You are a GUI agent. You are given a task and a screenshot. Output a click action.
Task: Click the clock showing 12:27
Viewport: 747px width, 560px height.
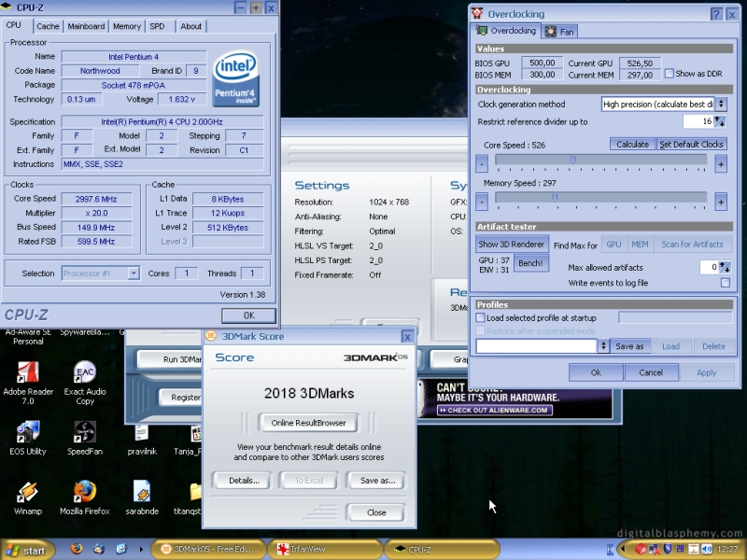[x=727, y=550]
